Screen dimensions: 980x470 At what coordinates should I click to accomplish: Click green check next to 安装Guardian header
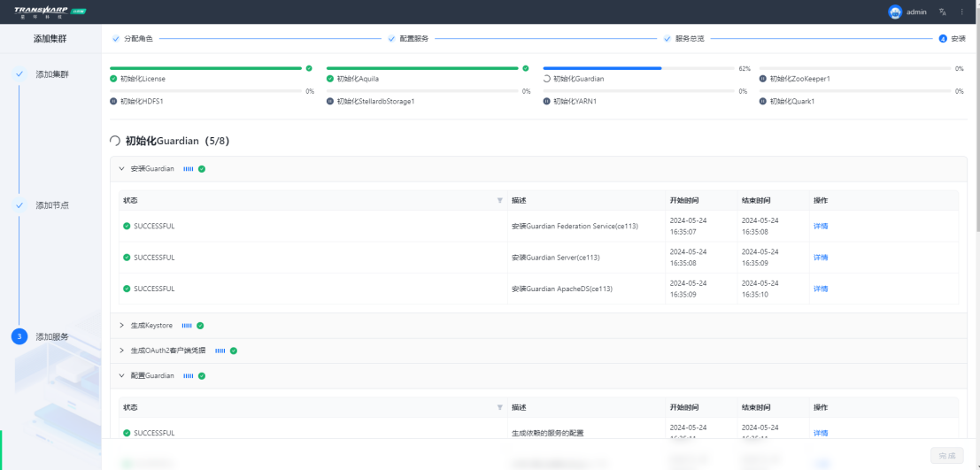[x=202, y=169]
